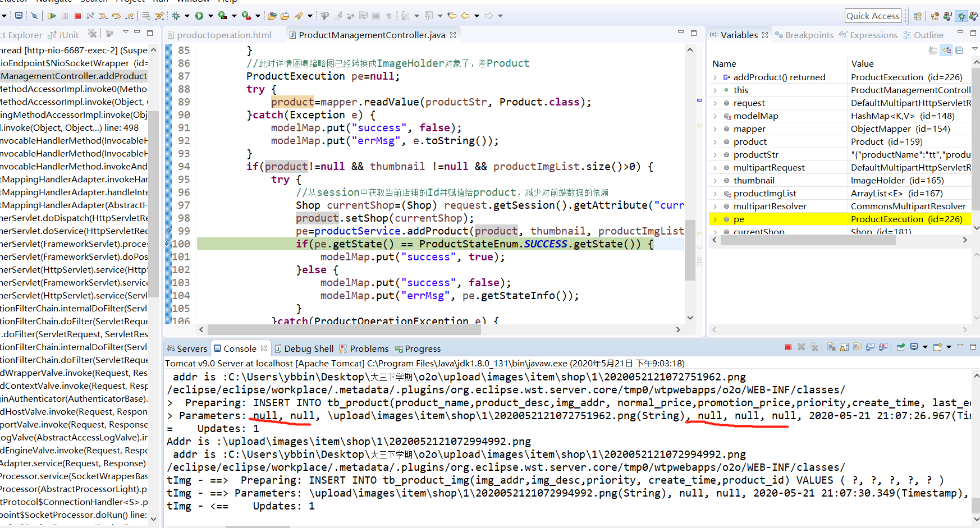Click into the Quick Access field

873,16
